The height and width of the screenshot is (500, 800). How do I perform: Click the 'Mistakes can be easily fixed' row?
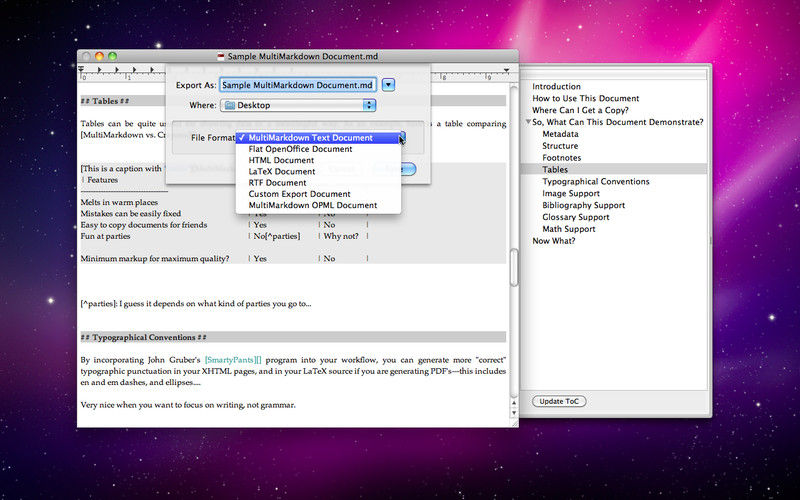click(131, 214)
